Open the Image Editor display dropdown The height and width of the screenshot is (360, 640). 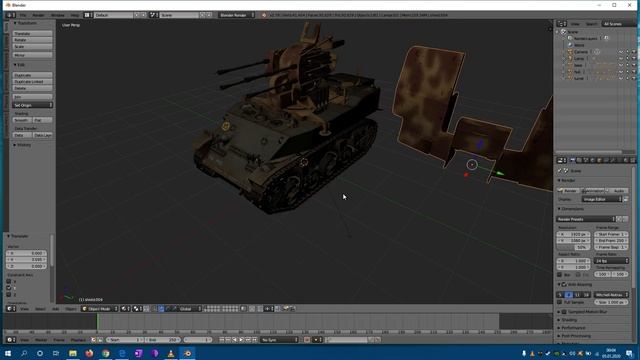(602, 199)
